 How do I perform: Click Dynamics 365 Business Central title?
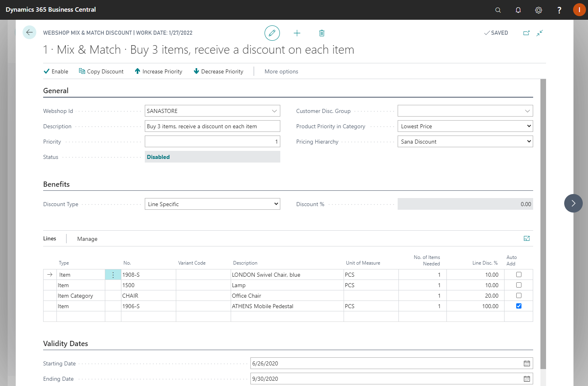(51, 10)
